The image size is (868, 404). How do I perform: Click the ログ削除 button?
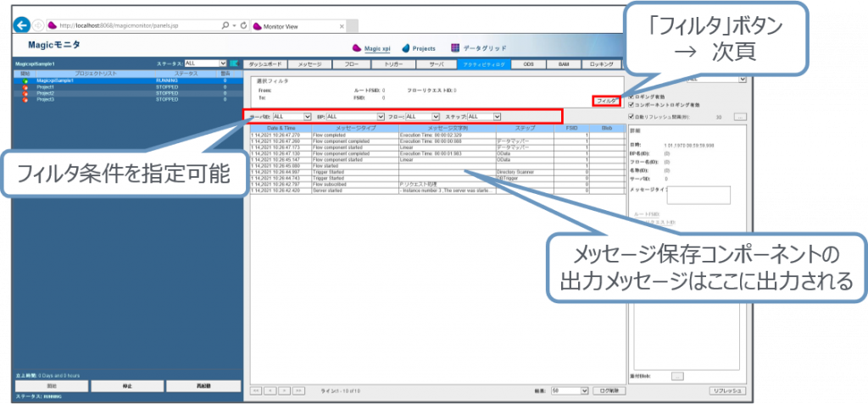608,390
